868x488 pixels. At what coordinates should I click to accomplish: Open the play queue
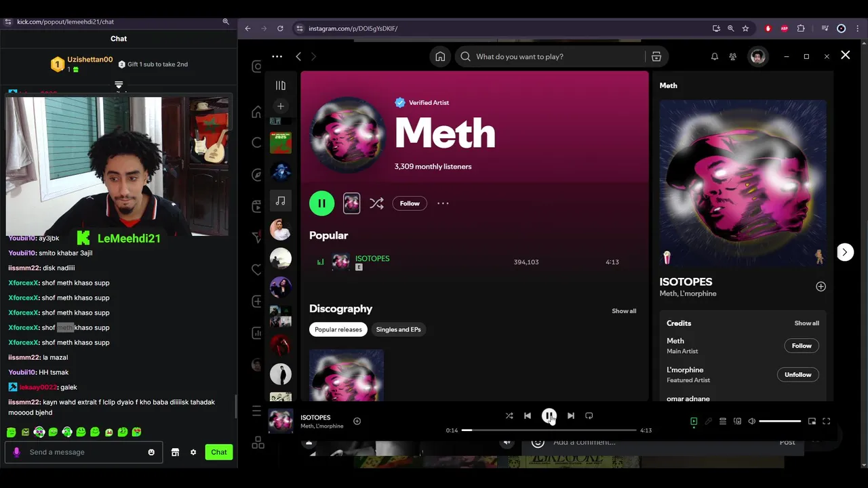pos(723,421)
